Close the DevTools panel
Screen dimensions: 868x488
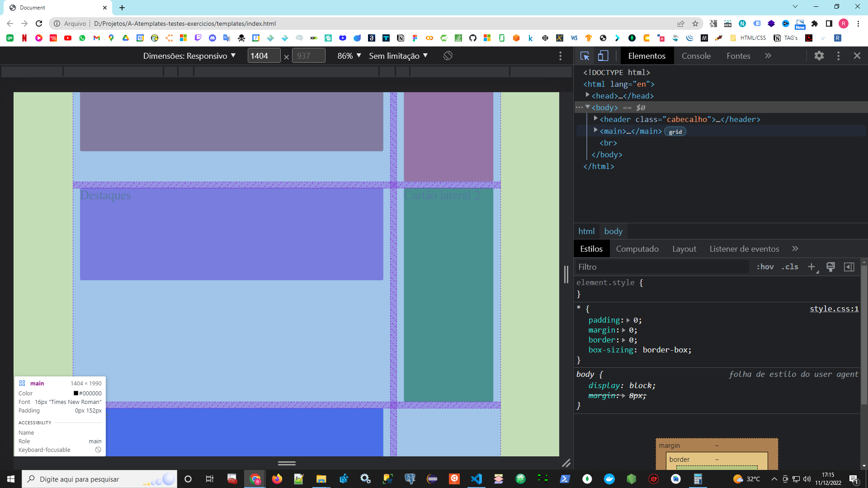click(857, 56)
